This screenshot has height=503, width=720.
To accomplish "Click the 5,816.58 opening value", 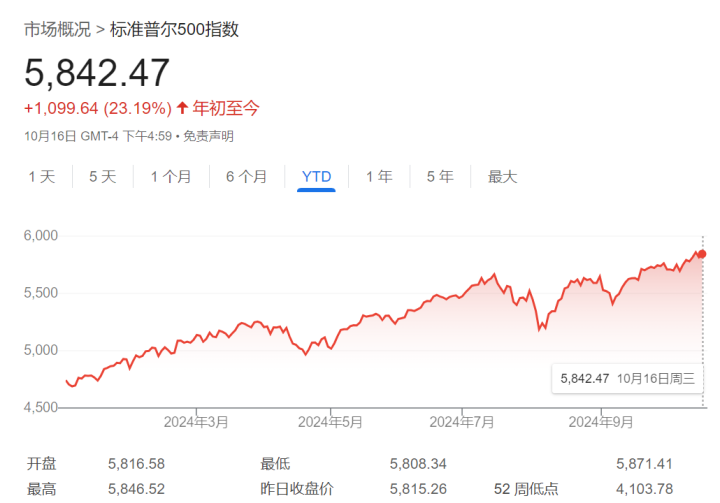I will coord(136,464).
